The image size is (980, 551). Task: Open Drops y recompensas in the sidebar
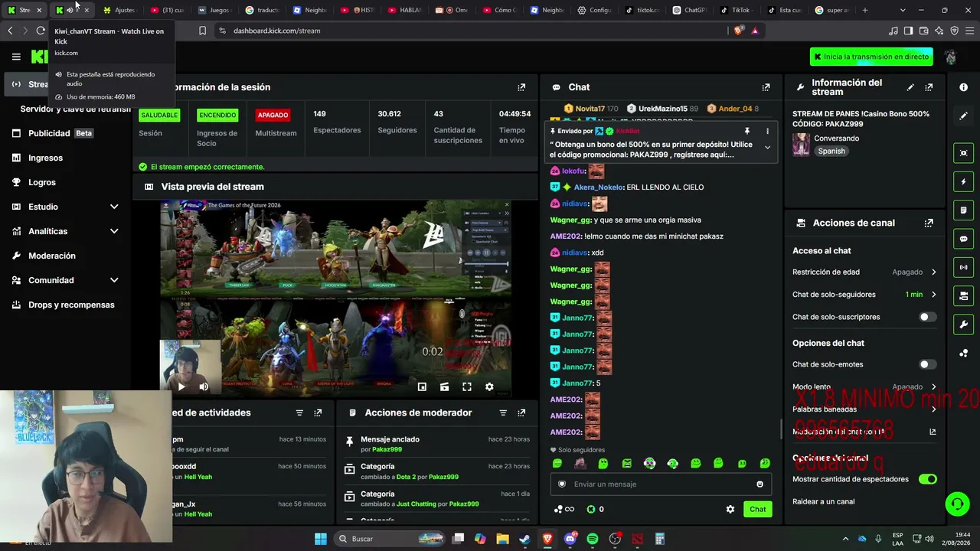pos(65,305)
